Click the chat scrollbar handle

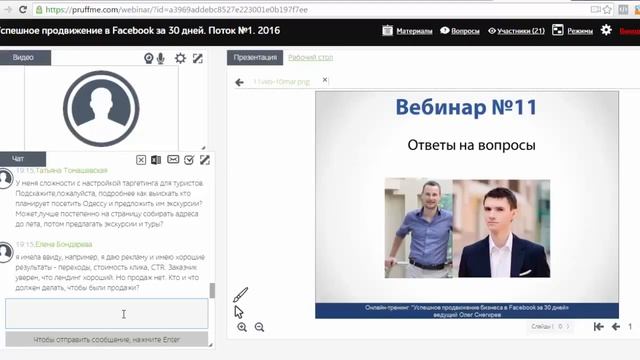point(212,291)
